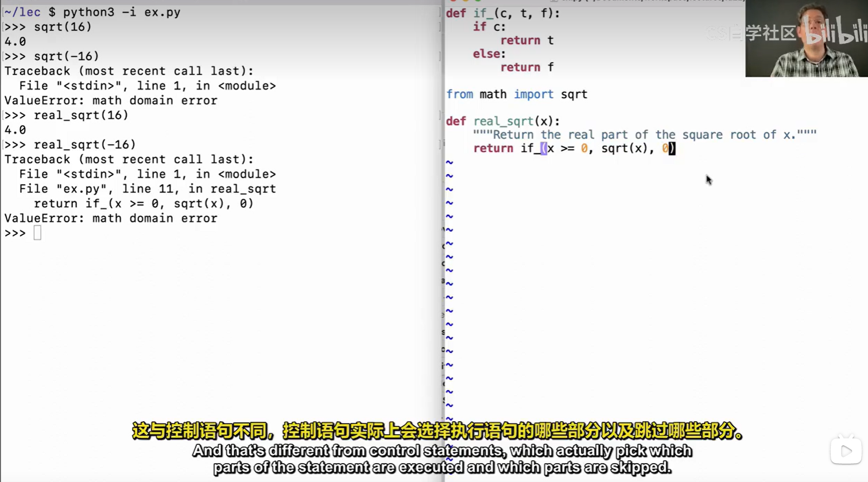Click the bilibili TV play icon
This screenshot has width=868, height=482.
846,451
